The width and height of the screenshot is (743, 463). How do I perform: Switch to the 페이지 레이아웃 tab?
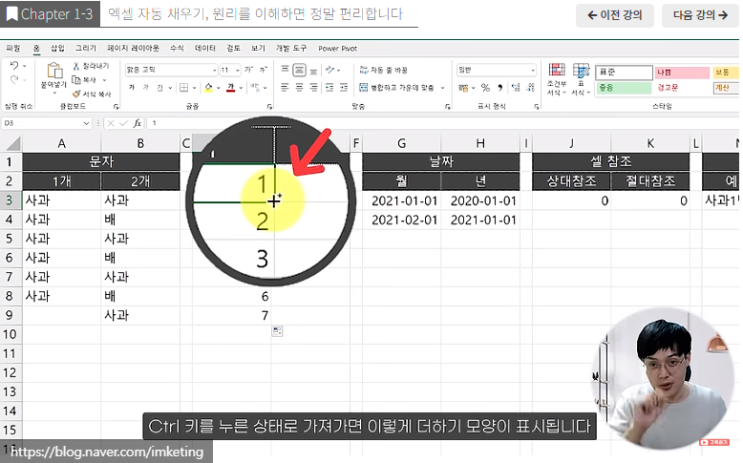[133, 48]
